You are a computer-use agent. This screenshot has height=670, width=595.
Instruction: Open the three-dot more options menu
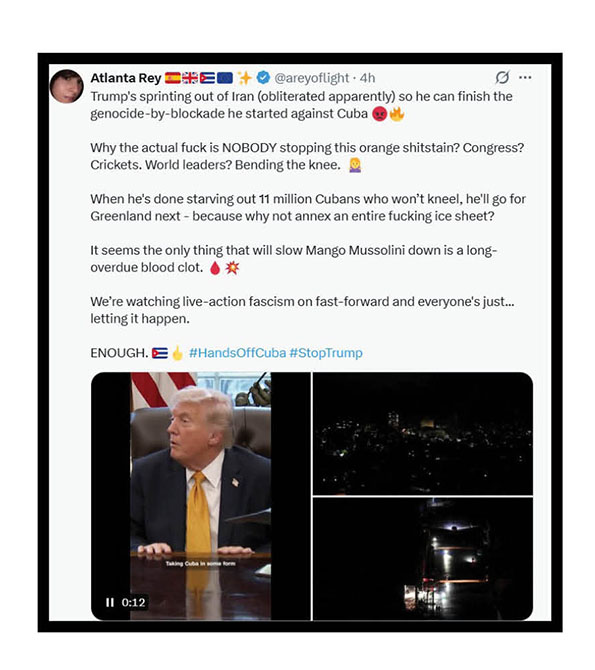point(525,77)
